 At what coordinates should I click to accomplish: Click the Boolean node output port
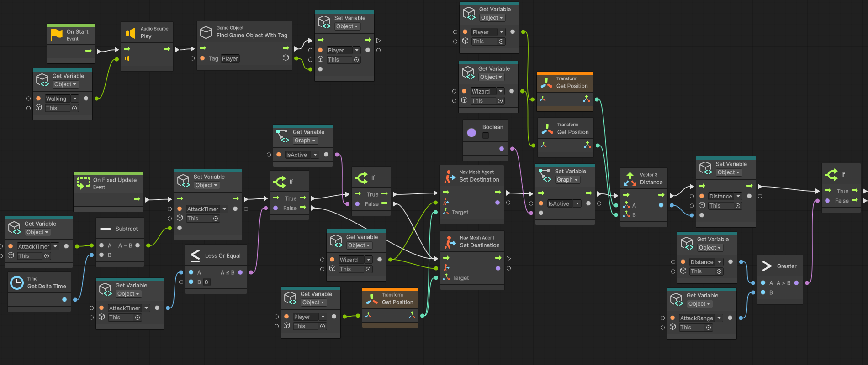click(x=502, y=149)
